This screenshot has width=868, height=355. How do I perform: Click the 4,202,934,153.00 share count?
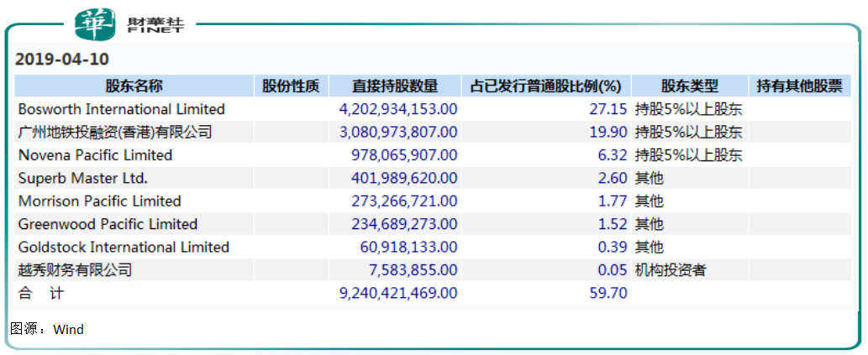(398, 109)
